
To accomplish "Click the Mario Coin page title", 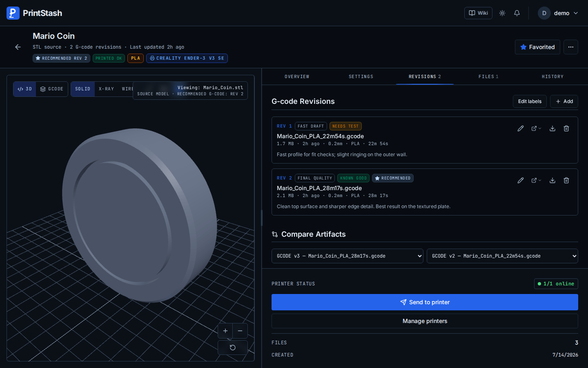I will tap(53, 36).
